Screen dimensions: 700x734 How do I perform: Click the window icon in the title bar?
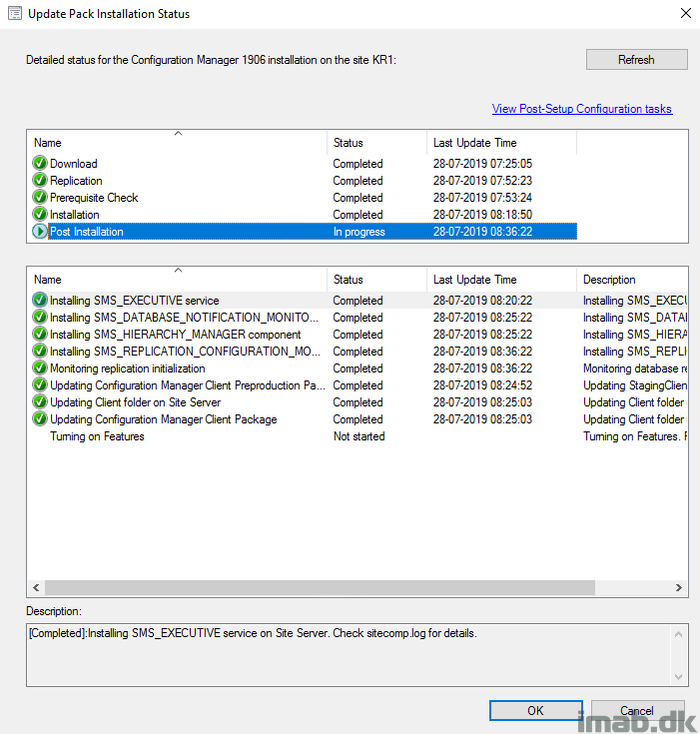(15, 14)
